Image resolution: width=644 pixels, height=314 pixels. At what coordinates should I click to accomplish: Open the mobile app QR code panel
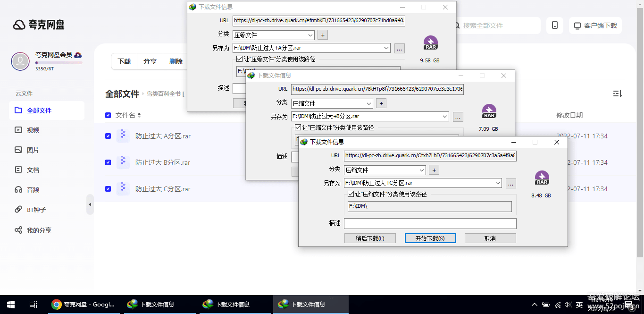tap(554, 25)
